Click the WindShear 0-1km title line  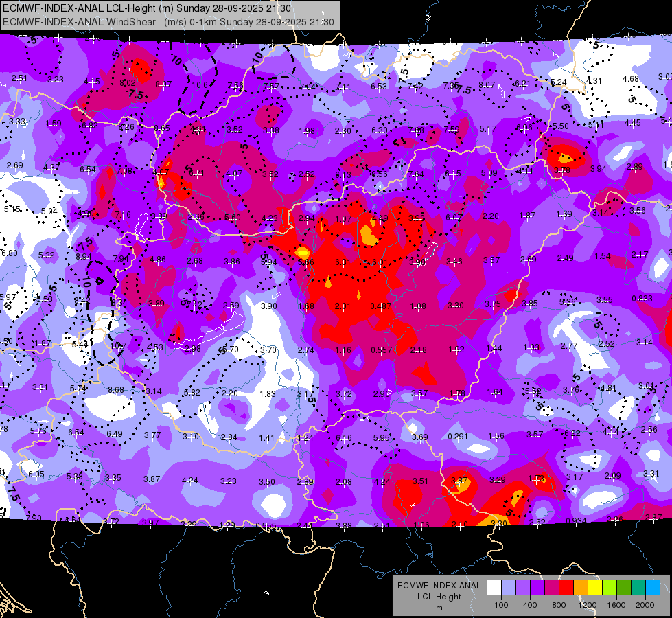point(168,22)
